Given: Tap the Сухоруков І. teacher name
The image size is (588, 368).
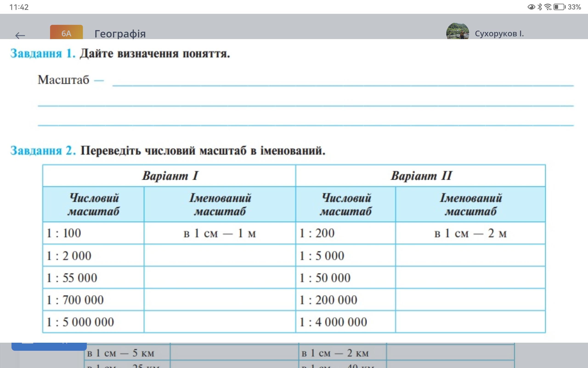Looking at the screenshot, I should tap(499, 34).
